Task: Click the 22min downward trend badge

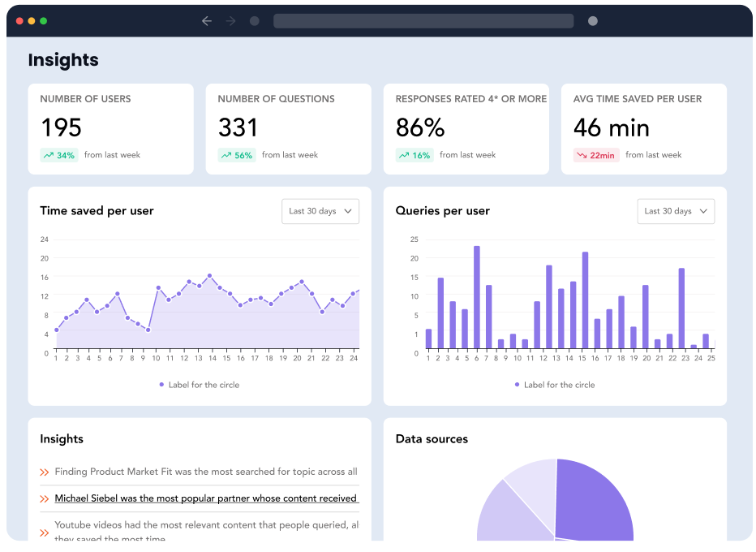Action: 596,155
